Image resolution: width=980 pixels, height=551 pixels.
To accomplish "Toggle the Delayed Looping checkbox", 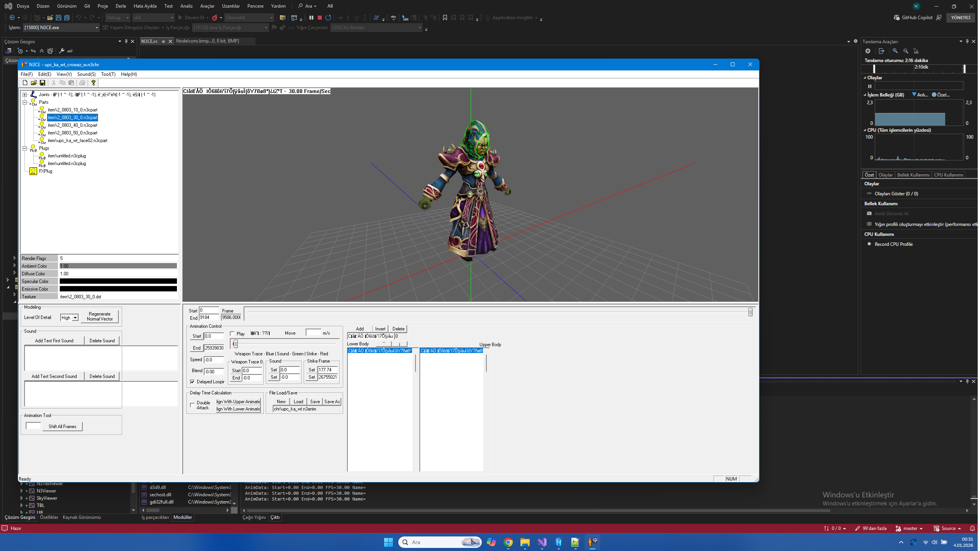I will coord(192,382).
